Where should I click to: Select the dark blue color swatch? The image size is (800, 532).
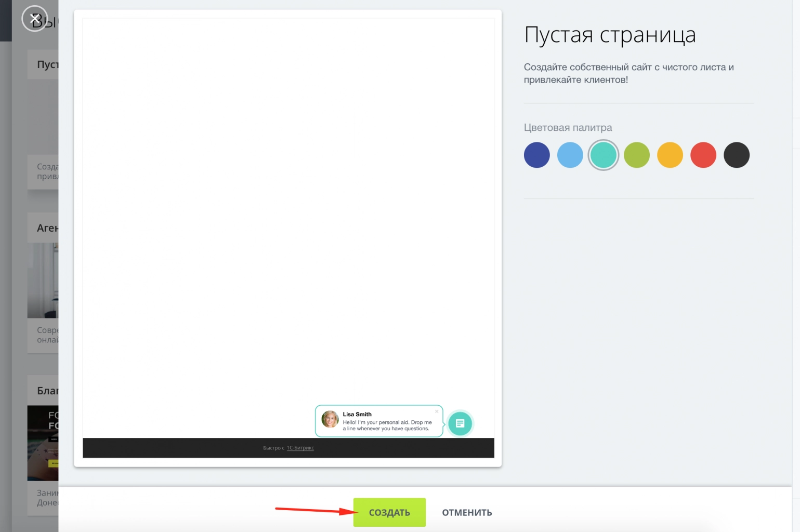pos(536,155)
